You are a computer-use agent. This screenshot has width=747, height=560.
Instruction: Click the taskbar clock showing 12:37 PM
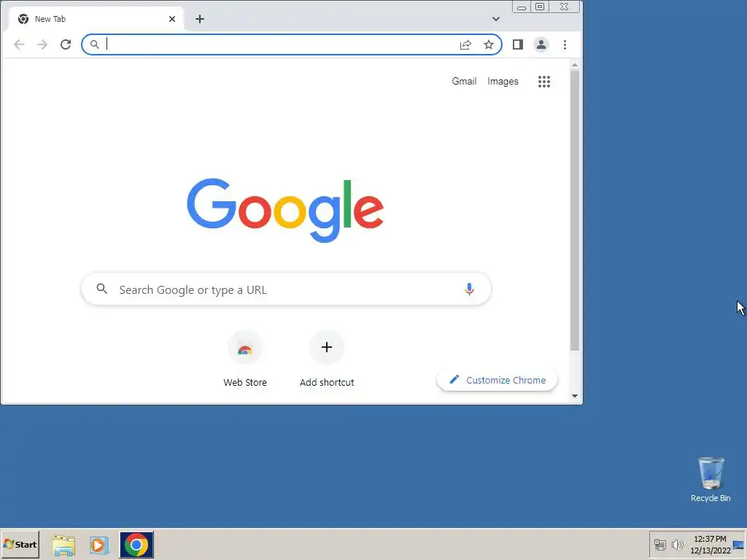(x=710, y=544)
